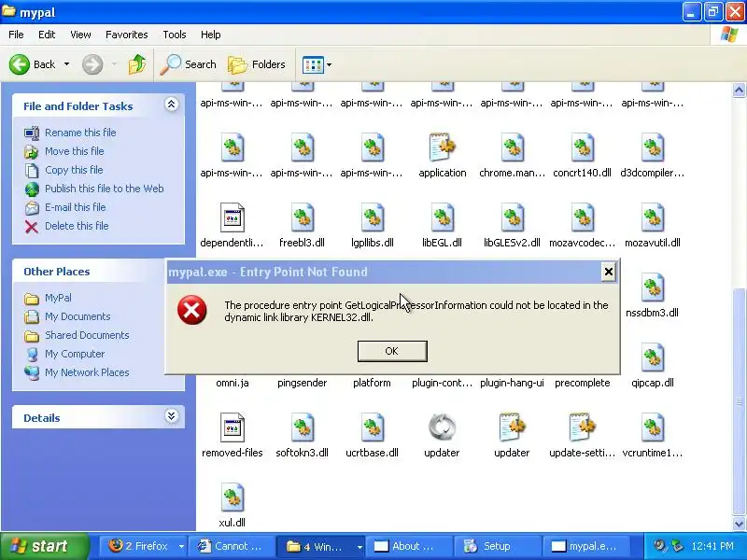Image resolution: width=747 pixels, height=560 pixels.
Task: Select the ucrtbase.dll file icon
Action: 372,427
